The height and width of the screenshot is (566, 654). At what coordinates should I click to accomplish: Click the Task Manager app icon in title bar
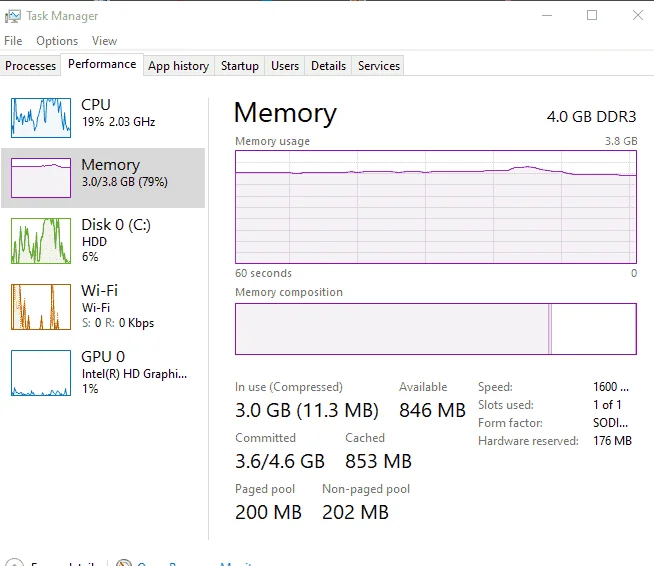pos(13,16)
